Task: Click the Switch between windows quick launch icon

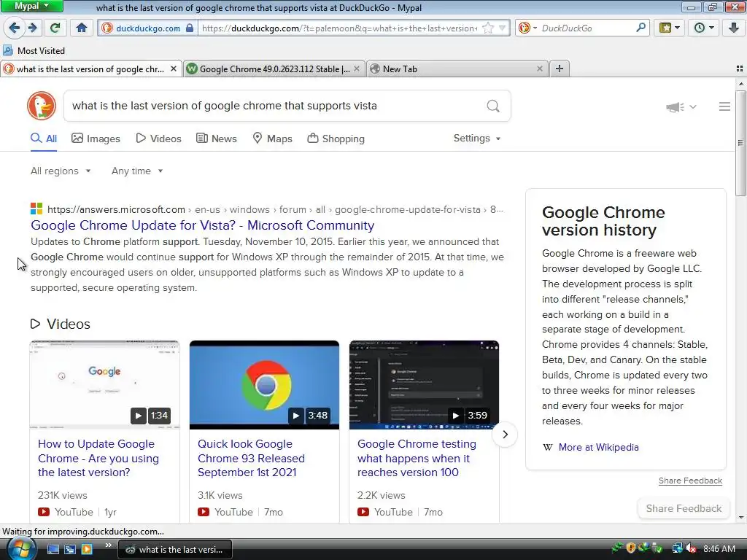Action: click(x=69, y=550)
